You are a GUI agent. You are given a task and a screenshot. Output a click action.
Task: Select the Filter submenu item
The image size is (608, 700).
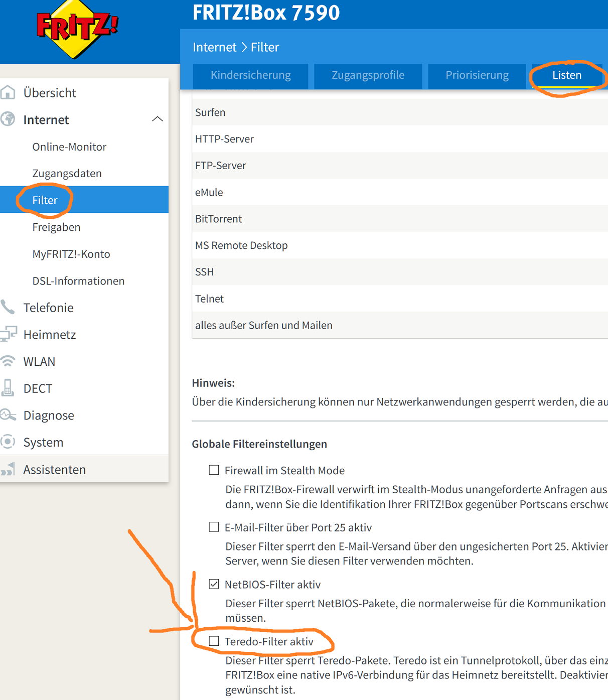pyautogui.click(x=84, y=200)
